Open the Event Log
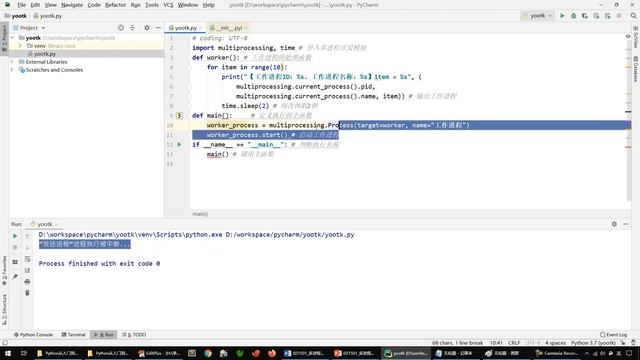 613,335
